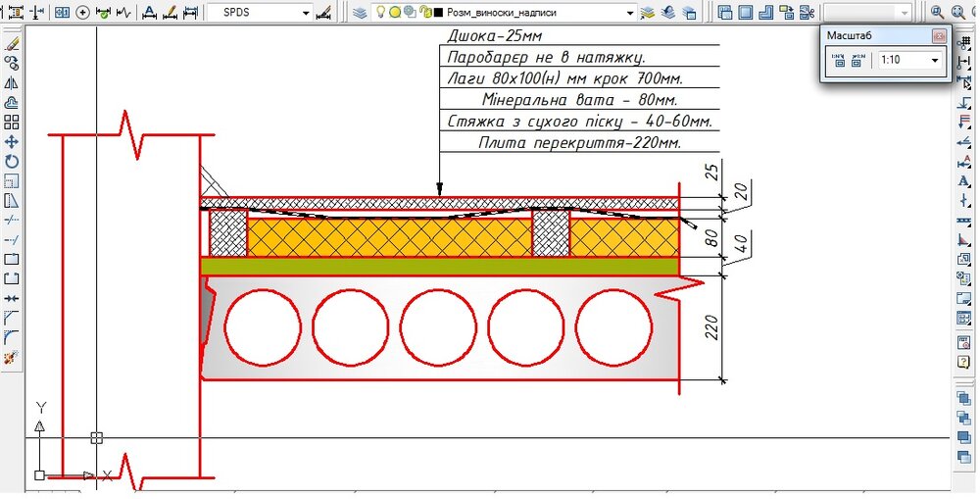Open the Layer Properties Manager icon

[359, 13]
